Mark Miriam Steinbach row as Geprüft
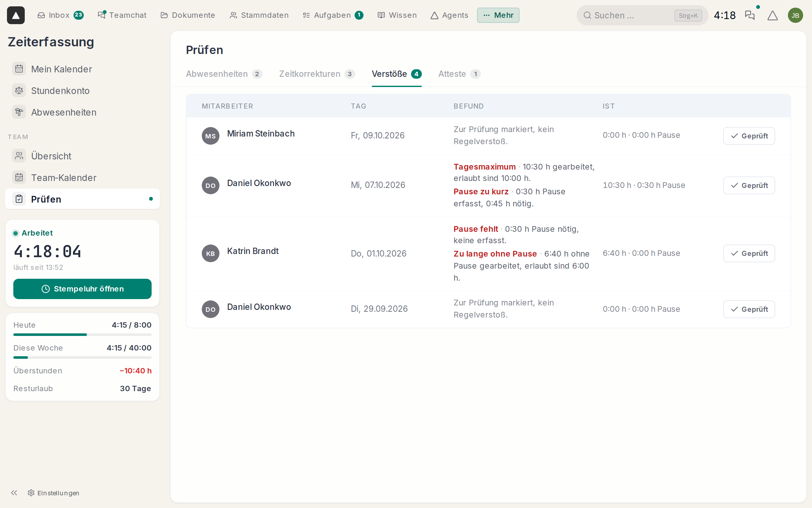The image size is (812, 508). coord(749,136)
